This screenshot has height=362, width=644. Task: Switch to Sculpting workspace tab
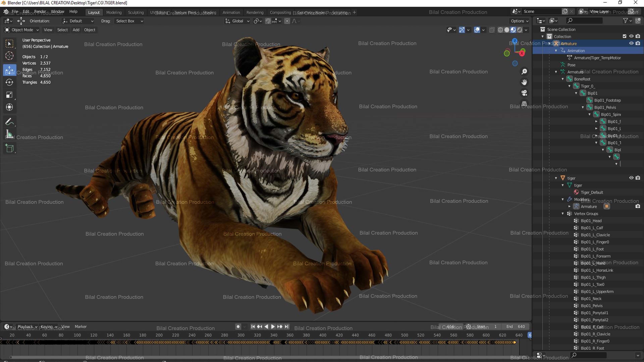pos(136,12)
